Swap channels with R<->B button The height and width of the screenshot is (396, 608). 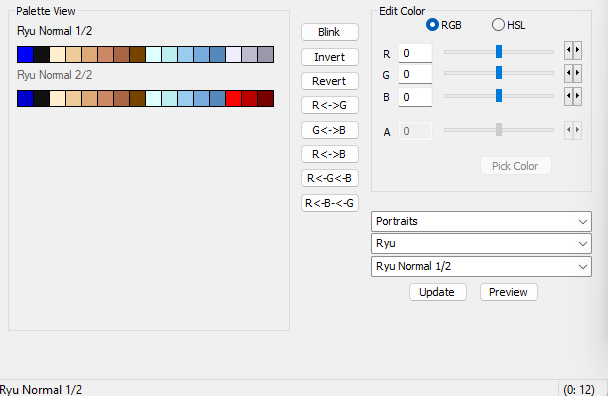[x=330, y=154]
